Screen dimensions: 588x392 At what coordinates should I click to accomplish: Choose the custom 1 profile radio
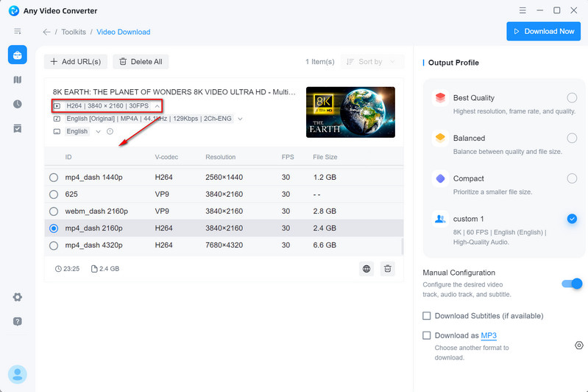[572, 219]
